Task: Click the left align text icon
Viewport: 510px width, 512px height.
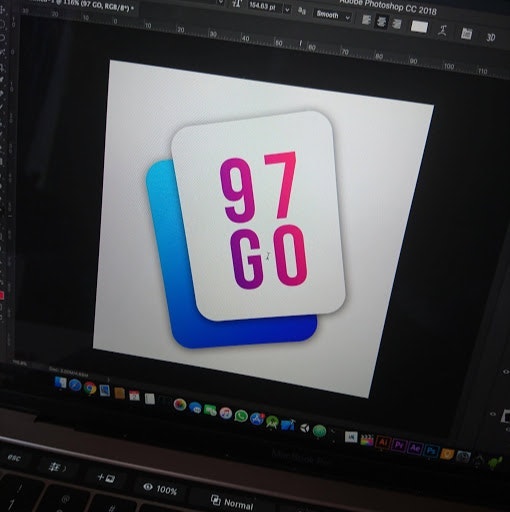Action: point(366,20)
